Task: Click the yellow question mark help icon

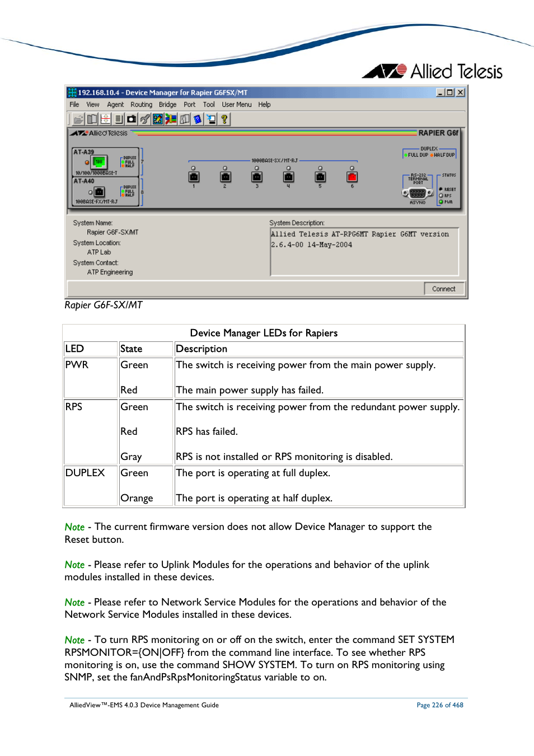Action: point(224,119)
